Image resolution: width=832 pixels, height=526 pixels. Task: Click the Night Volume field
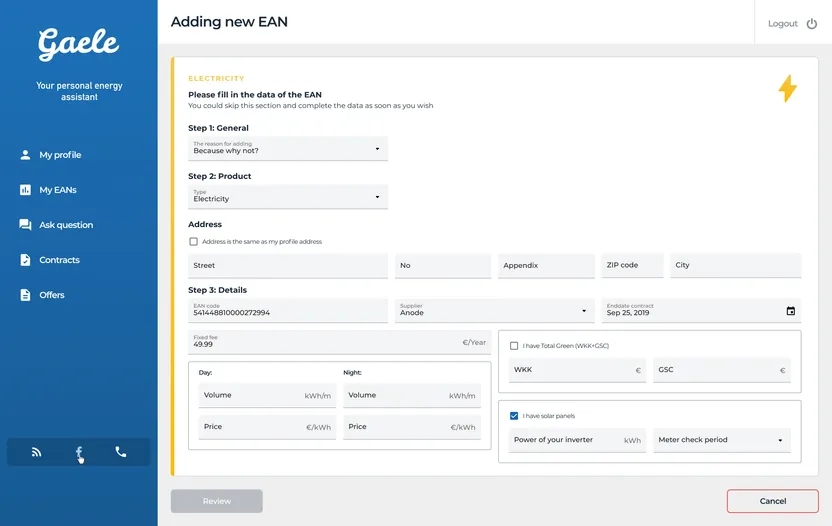(412, 395)
